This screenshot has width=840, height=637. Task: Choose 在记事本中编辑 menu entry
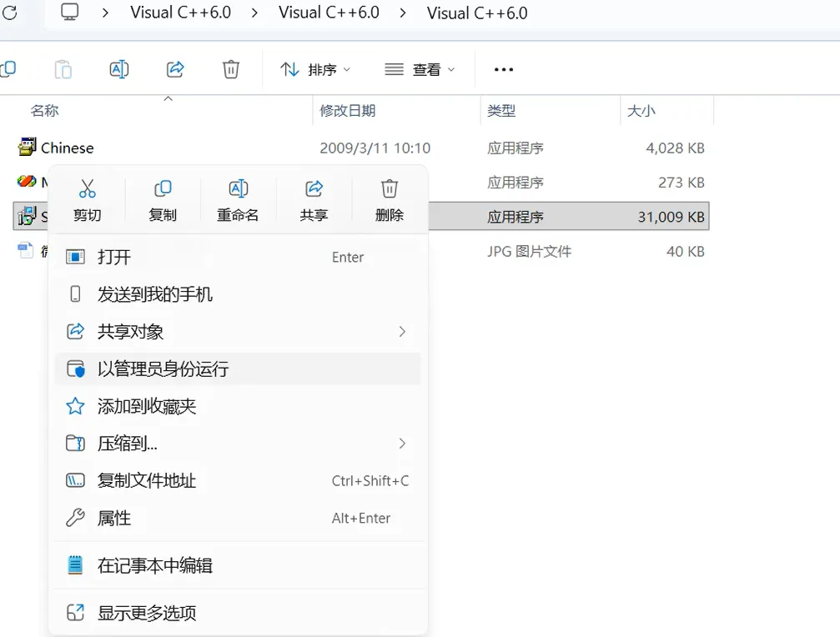click(238, 565)
